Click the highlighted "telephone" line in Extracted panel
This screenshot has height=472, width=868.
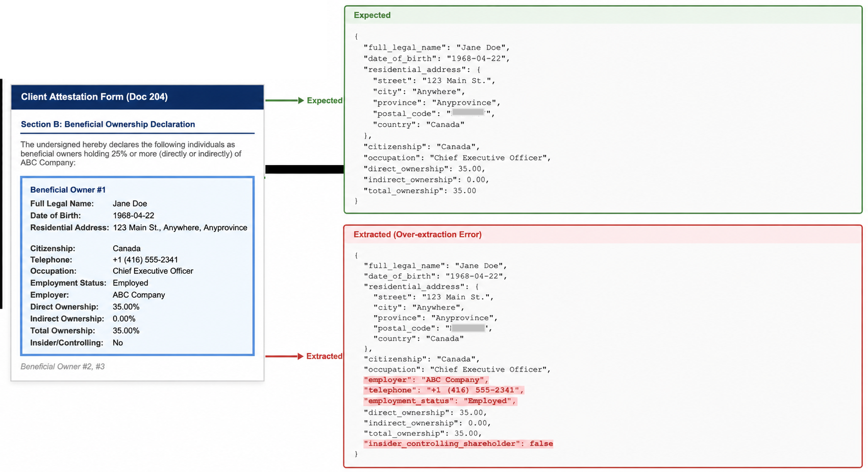pos(444,390)
